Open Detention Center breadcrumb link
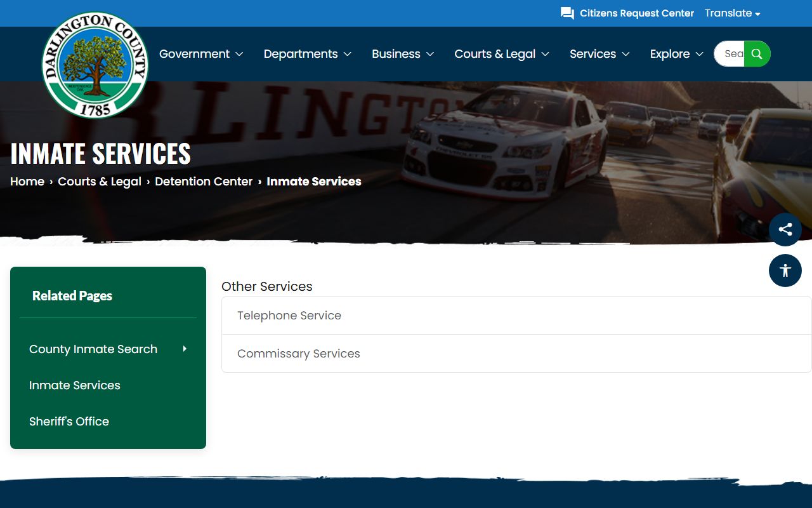 (204, 182)
